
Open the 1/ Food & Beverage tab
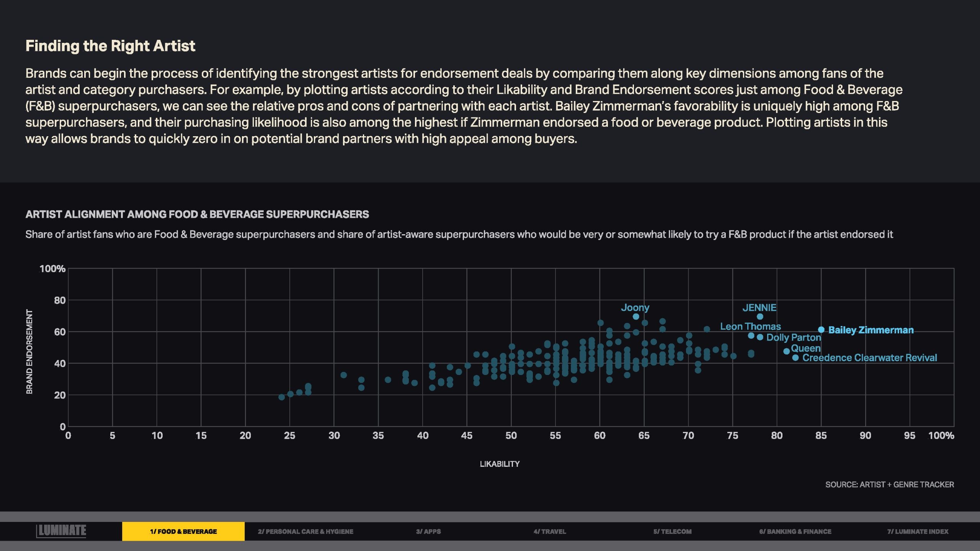click(x=183, y=531)
